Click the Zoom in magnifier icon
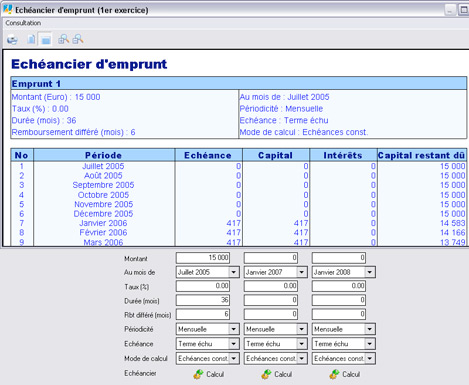The image size is (469, 385). click(x=63, y=39)
